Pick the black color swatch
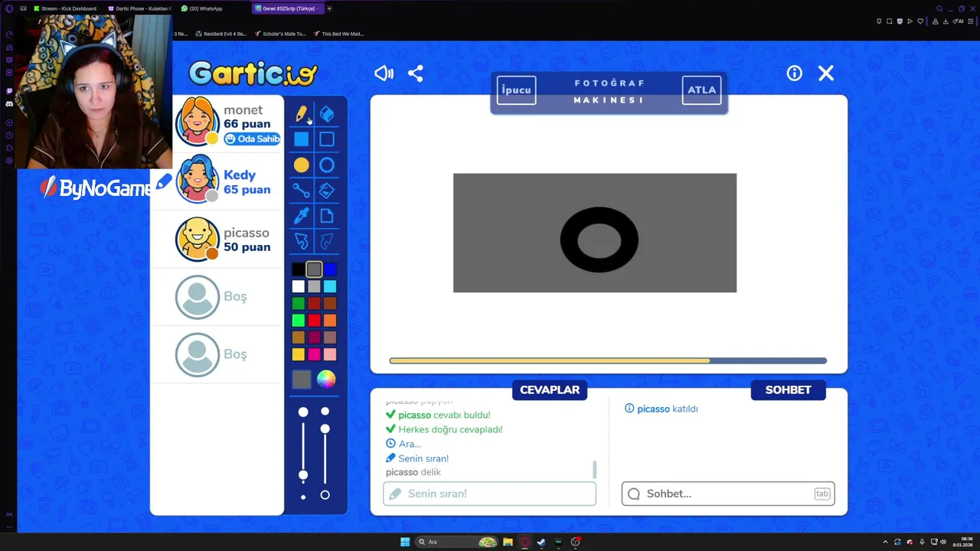The height and width of the screenshot is (551, 980). pos(298,269)
